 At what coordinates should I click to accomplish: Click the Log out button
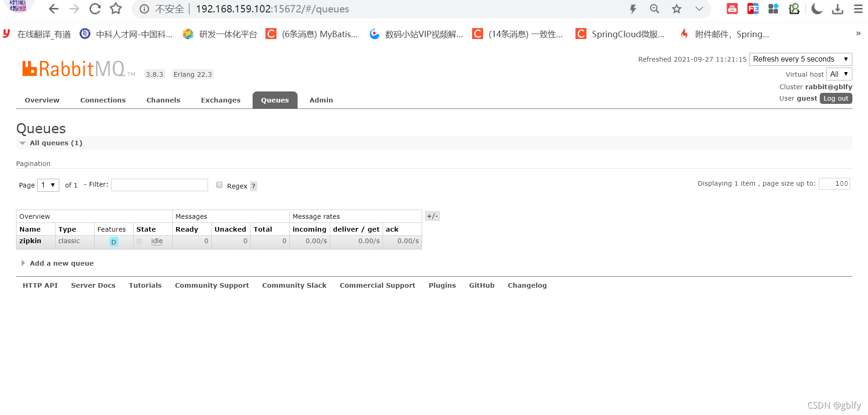point(836,98)
